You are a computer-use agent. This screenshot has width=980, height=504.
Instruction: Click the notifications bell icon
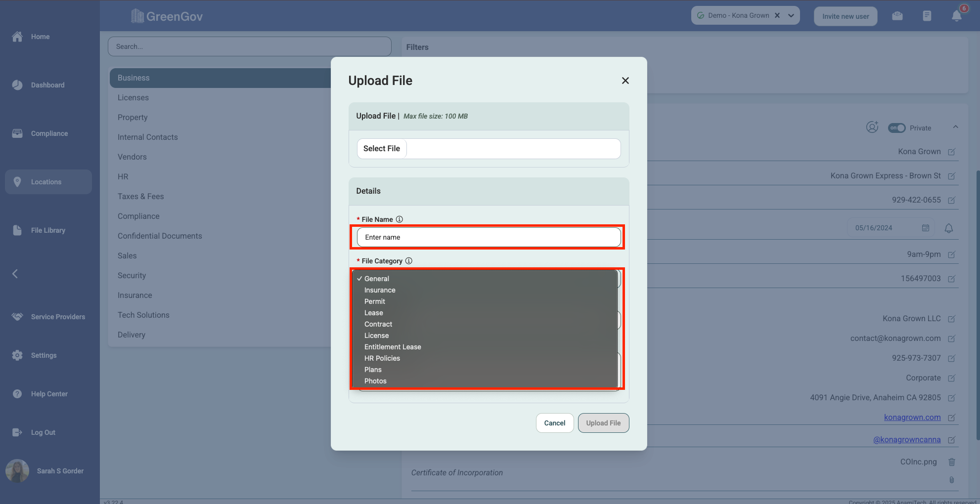coord(956,16)
